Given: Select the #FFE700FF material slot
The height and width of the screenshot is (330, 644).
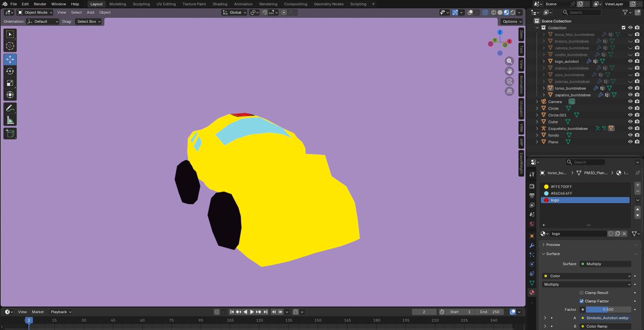Looking at the screenshot, I should tap(586, 186).
